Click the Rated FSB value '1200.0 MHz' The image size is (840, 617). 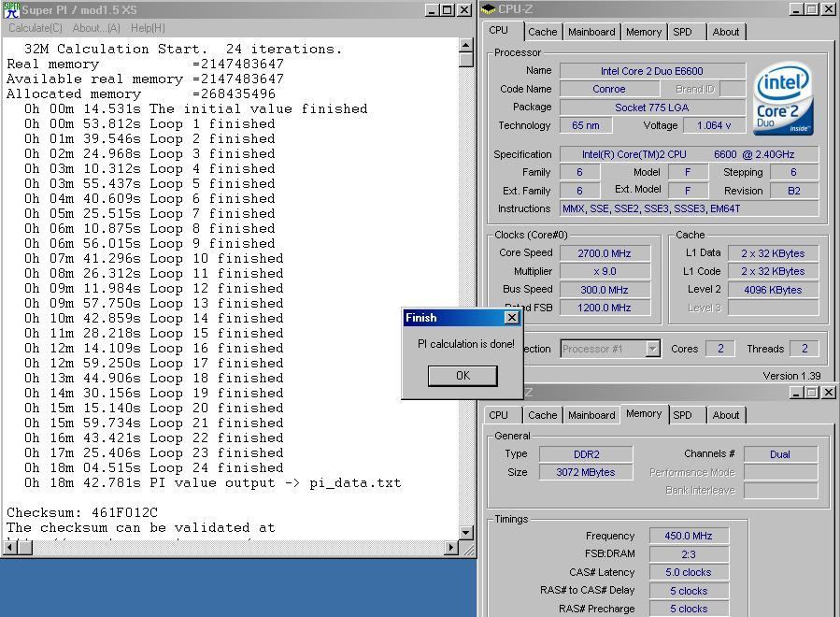click(x=605, y=308)
